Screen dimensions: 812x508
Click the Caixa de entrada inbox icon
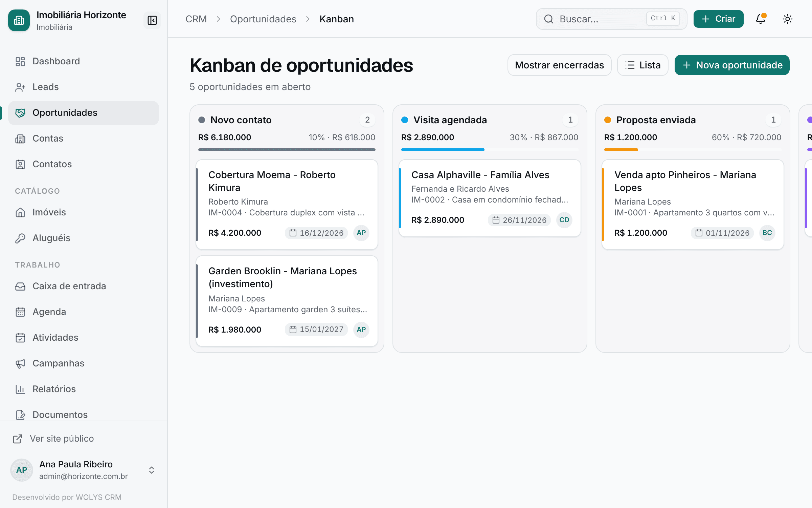(x=20, y=286)
